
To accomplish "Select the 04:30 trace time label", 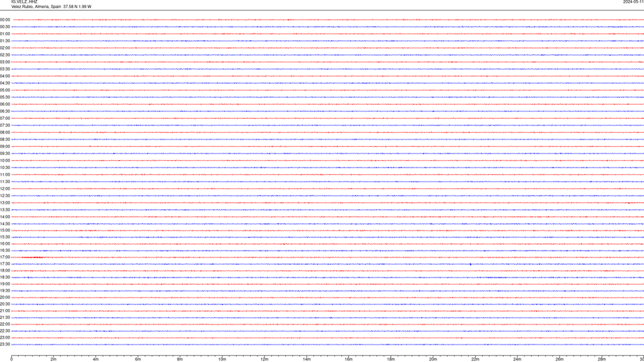I will [5, 83].
